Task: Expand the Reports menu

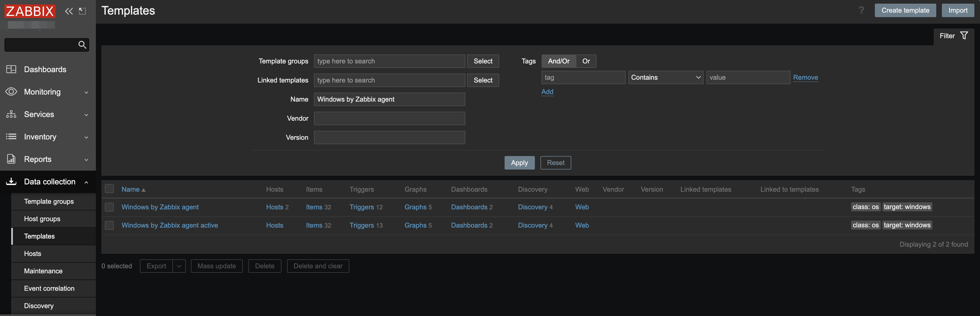Action: pyautogui.click(x=86, y=160)
